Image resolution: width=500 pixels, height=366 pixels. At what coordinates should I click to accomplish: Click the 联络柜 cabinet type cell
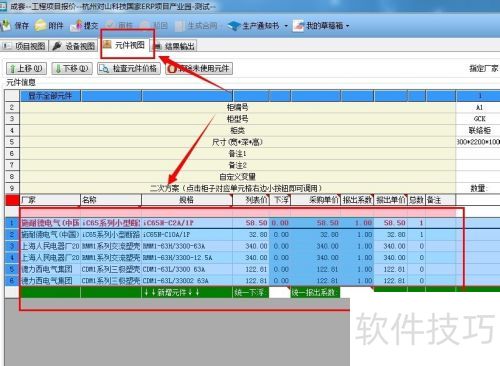tap(478, 130)
